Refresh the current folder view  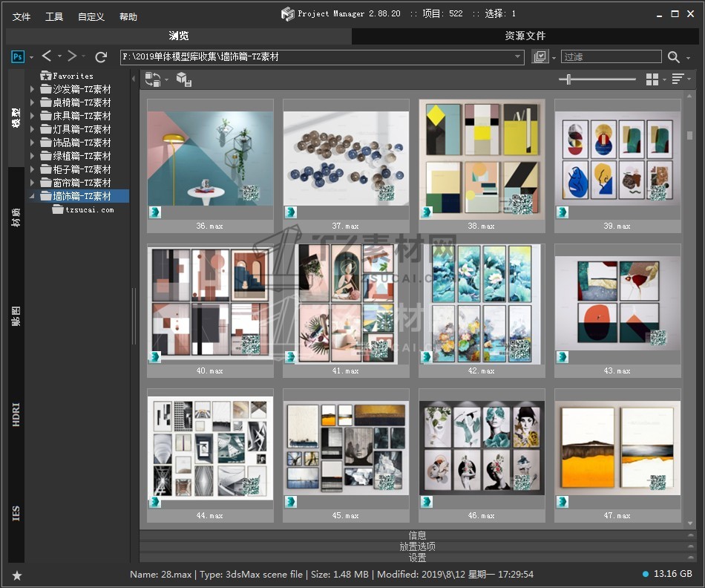point(101,56)
